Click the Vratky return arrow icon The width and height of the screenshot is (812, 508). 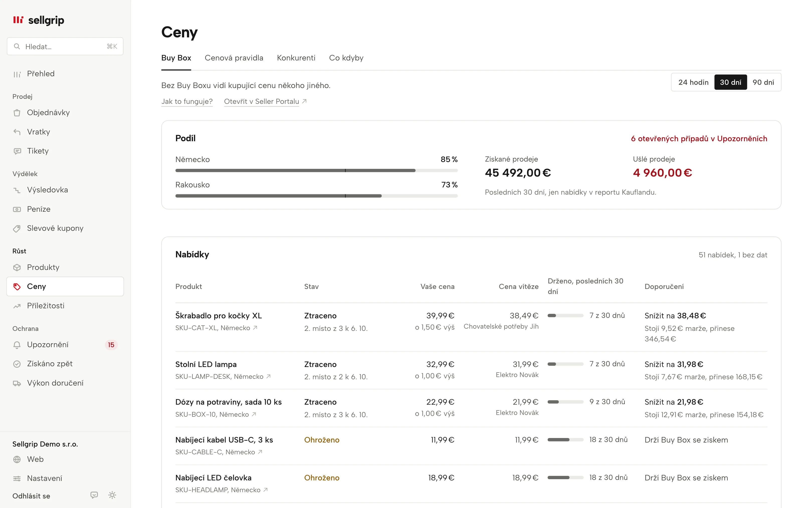(17, 132)
